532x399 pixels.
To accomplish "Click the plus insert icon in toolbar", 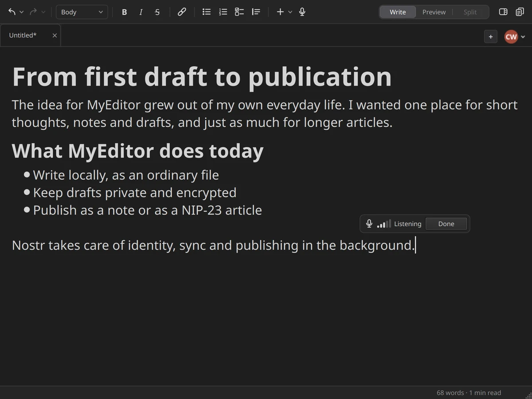I will point(280,12).
